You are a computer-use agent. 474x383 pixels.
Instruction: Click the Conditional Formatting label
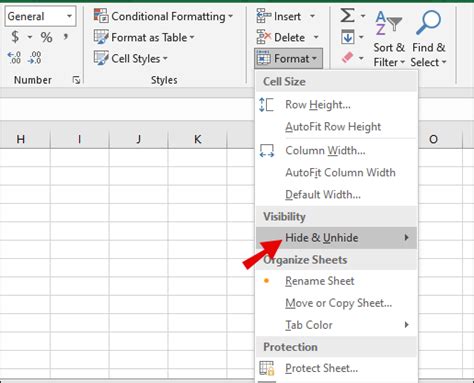coord(168,16)
